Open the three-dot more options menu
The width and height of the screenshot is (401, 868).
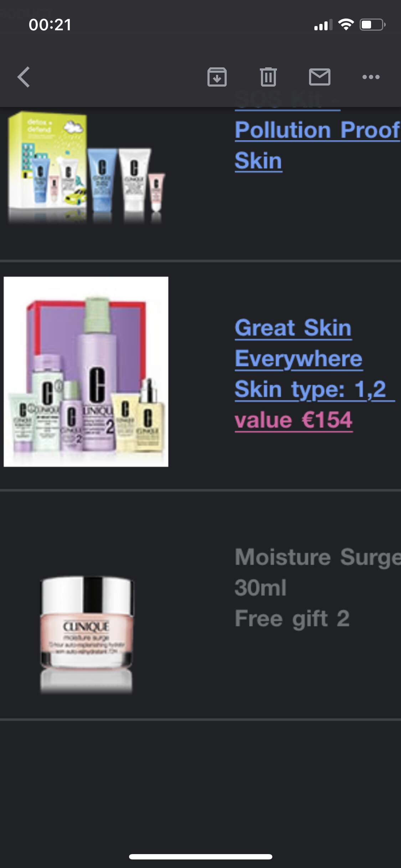[371, 77]
